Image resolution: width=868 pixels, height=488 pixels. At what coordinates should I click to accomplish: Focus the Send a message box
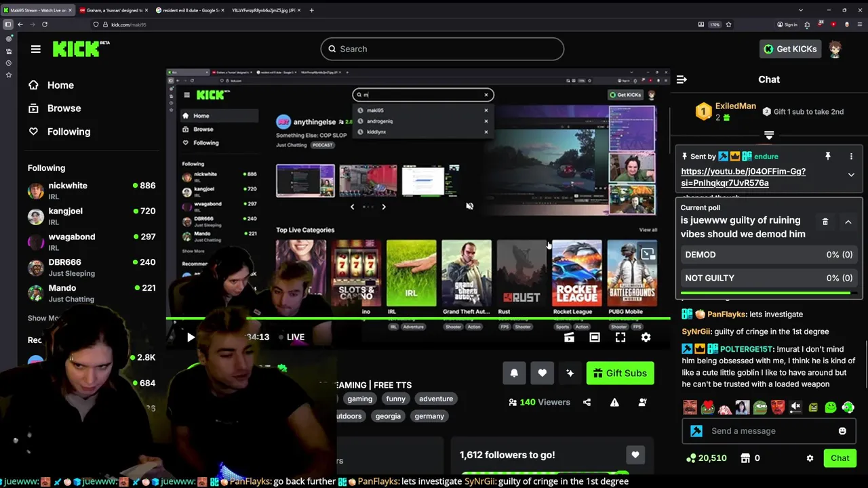pos(768,431)
